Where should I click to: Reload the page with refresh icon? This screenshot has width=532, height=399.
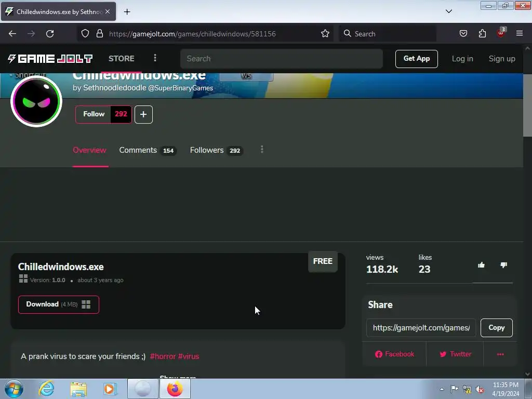50,34
